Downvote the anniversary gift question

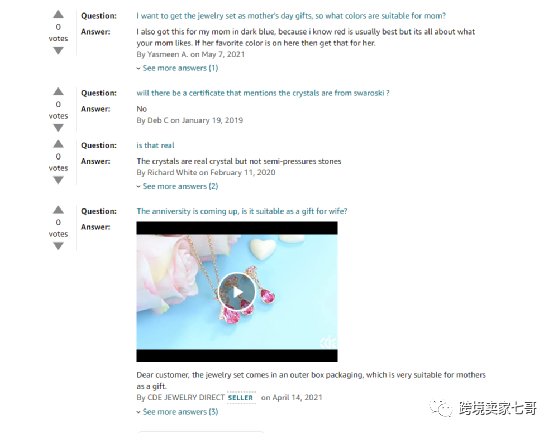58,246
